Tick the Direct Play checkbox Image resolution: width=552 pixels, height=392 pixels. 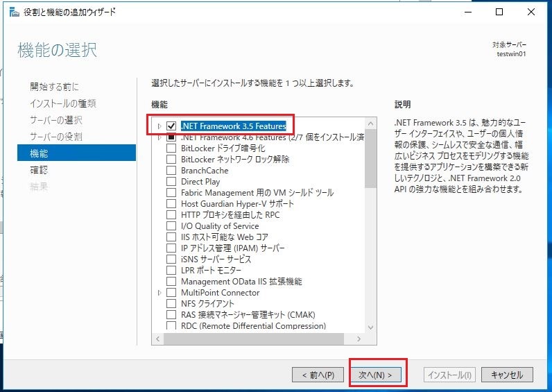click(171, 181)
